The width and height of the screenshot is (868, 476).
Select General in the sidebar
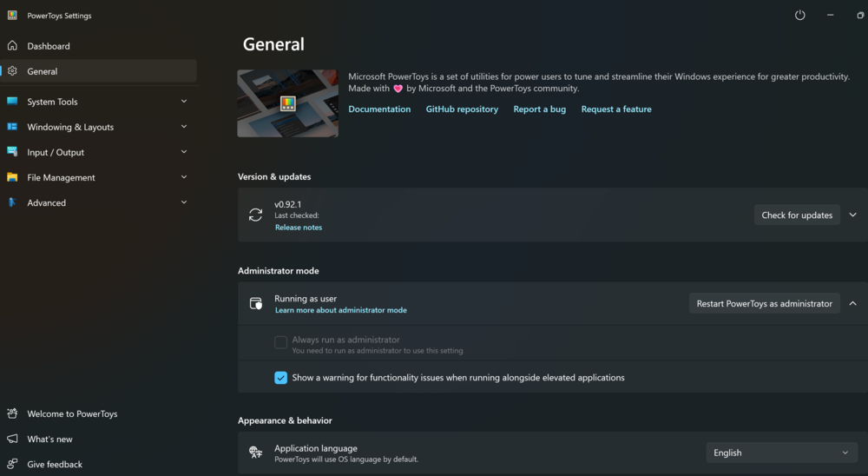pos(99,71)
